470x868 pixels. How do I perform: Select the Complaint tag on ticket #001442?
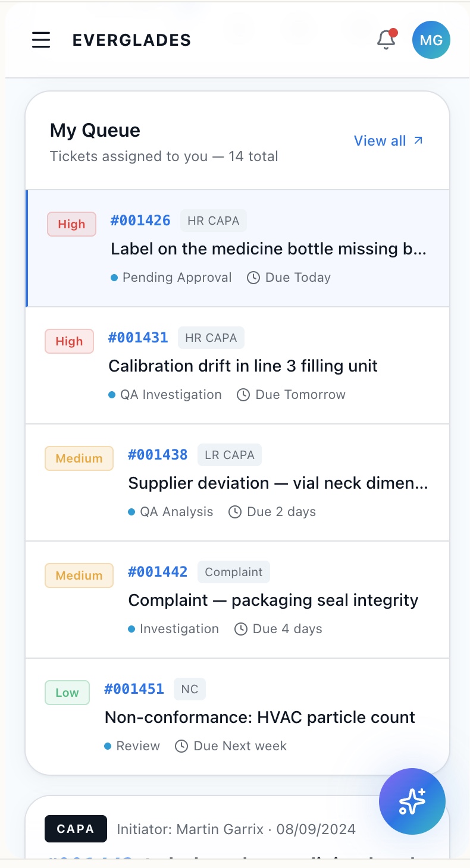[x=234, y=572]
